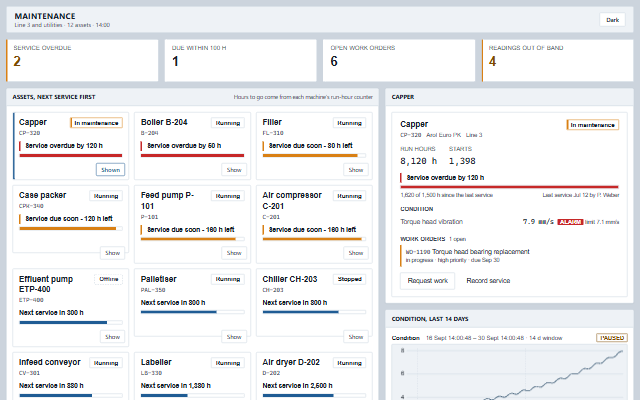
Task: Click the red ALARM tag
Action: point(570,222)
